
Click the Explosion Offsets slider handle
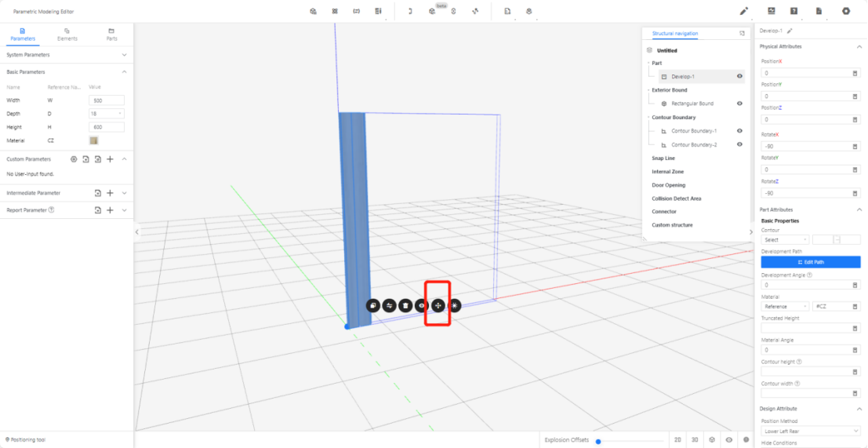[x=598, y=441]
